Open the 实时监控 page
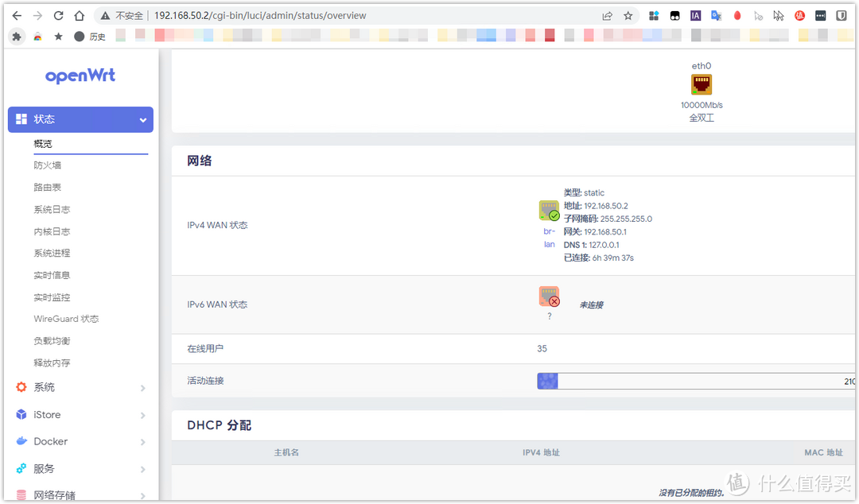Screen dimensions: 859x504 click(x=52, y=297)
